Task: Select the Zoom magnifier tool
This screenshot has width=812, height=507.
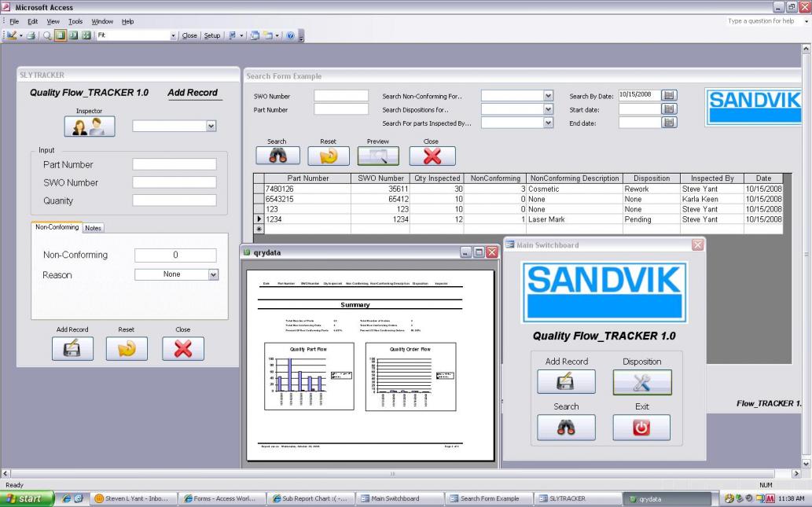Action: point(47,35)
